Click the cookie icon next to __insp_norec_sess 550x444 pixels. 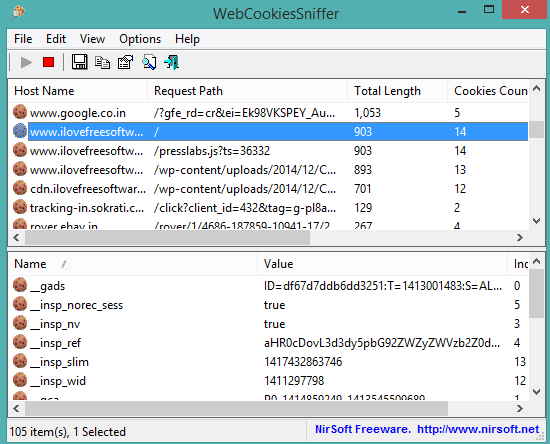coord(20,304)
